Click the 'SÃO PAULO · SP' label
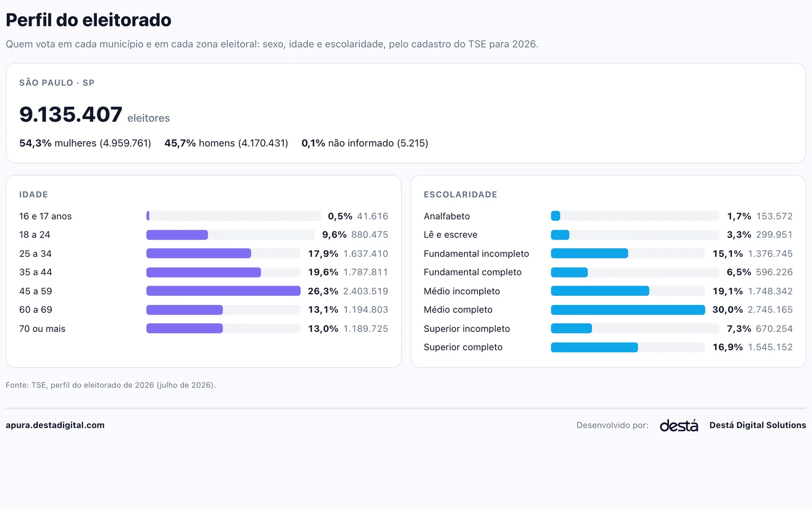 pos(57,83)
